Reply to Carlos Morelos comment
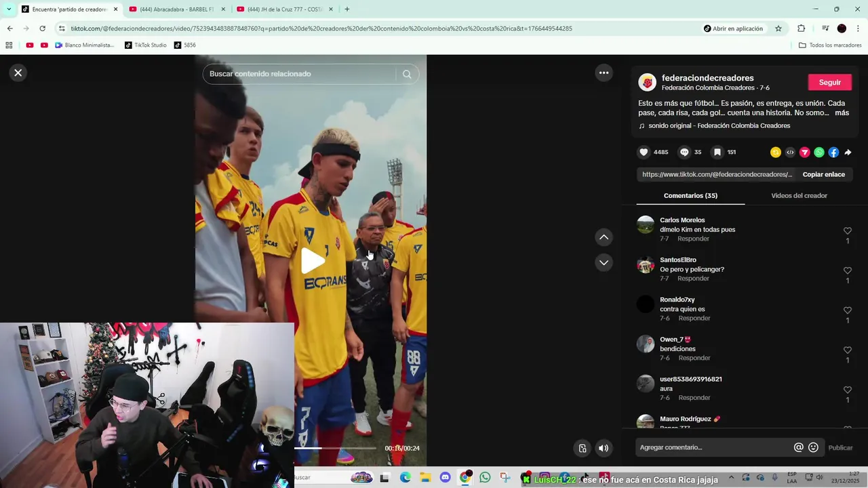The image size is (868, 488). point(693,239)
